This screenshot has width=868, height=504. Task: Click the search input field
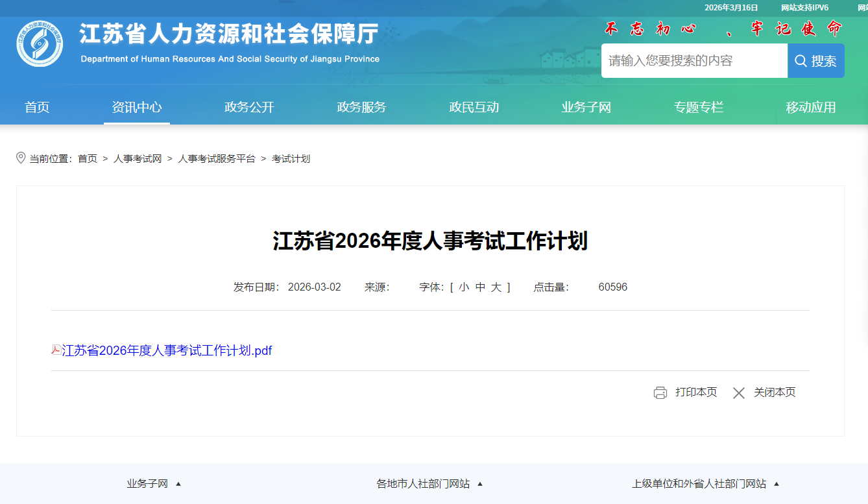pos(694,61)
